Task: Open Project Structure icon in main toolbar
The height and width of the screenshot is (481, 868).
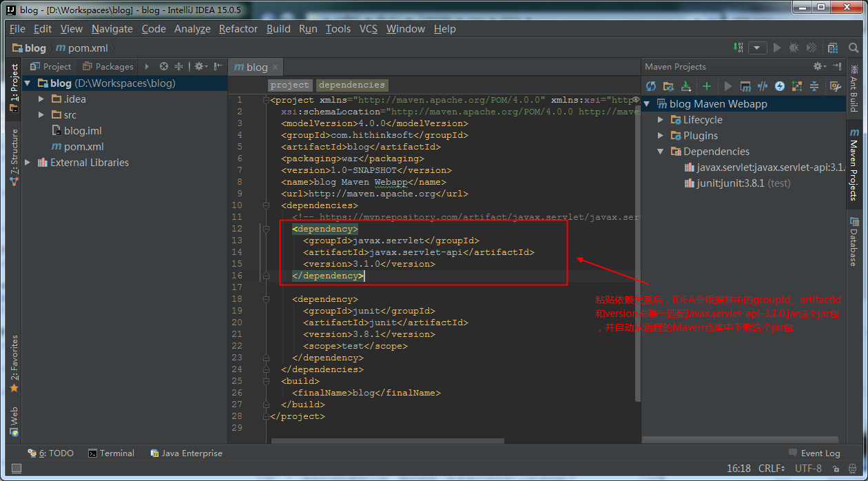Action: 833,48
